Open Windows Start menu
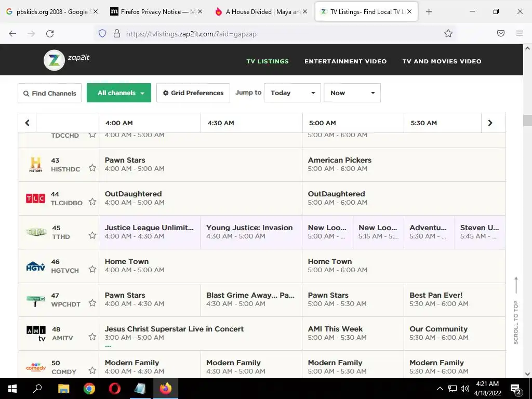532x399 pixels. click(12, 389)
